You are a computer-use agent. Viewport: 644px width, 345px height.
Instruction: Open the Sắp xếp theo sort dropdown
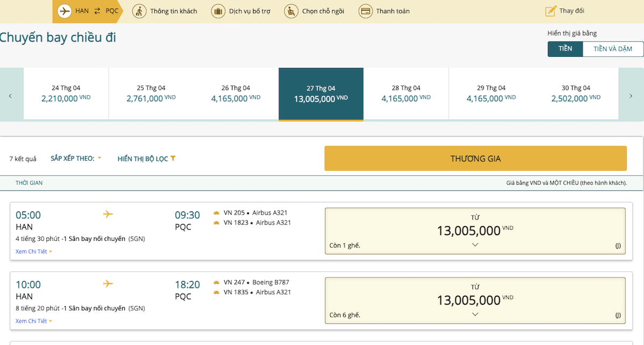coord(76,159)
